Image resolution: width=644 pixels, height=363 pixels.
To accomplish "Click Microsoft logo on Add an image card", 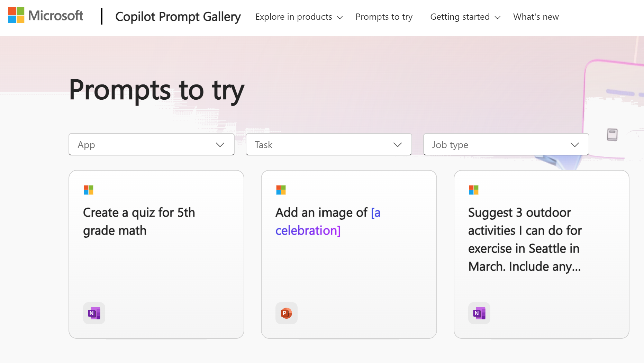I will click(x=281, y=190).
